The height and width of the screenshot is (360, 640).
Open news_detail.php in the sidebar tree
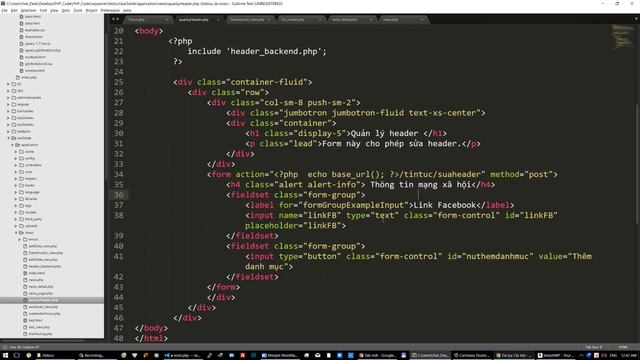41,287
